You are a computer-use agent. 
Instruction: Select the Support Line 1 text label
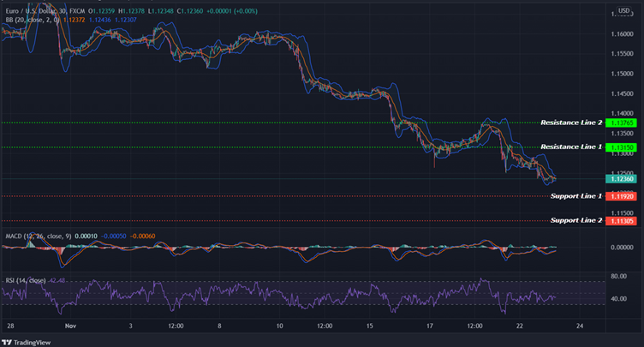coord(575,196)
